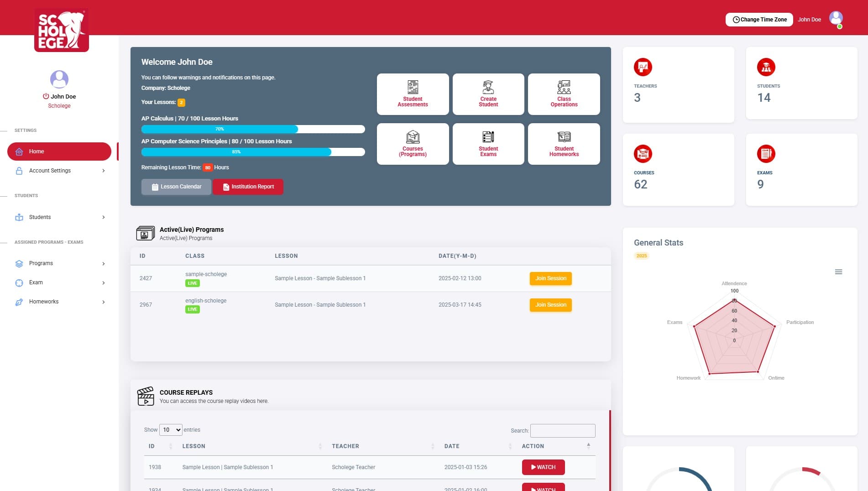This screenshot has width=868, height=491.
Task: Click the Students red circle icon
Action: [766, 67]
